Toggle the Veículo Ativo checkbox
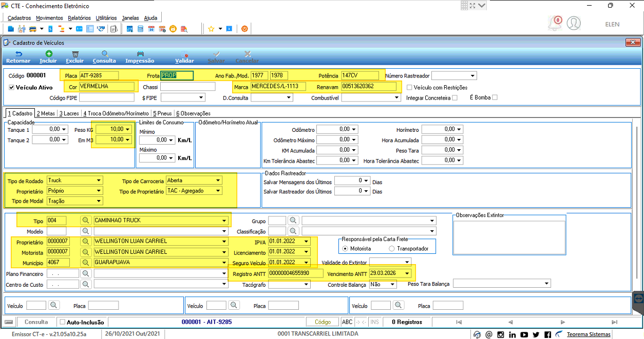644x339 pixels. tap(11, 88)
